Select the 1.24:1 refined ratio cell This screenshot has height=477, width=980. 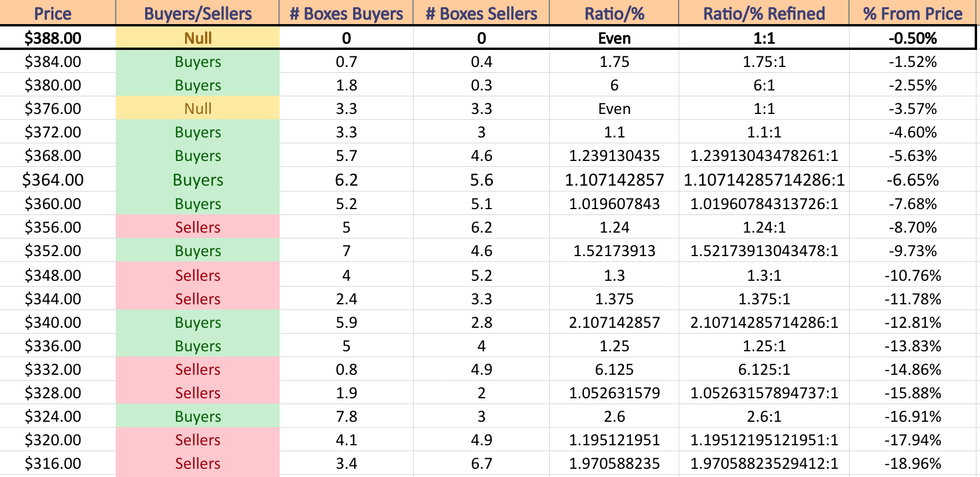pos(764,227)
